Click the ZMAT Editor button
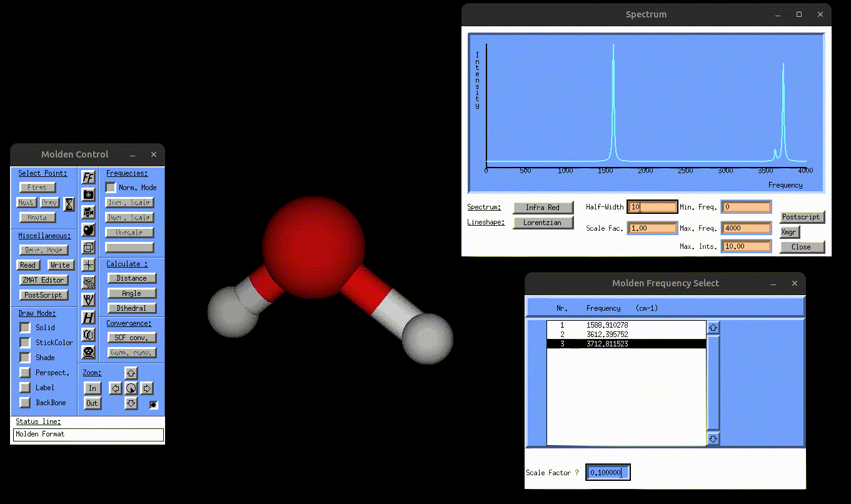The width and height of the screenshot is (851, 504). click(43, 280)
